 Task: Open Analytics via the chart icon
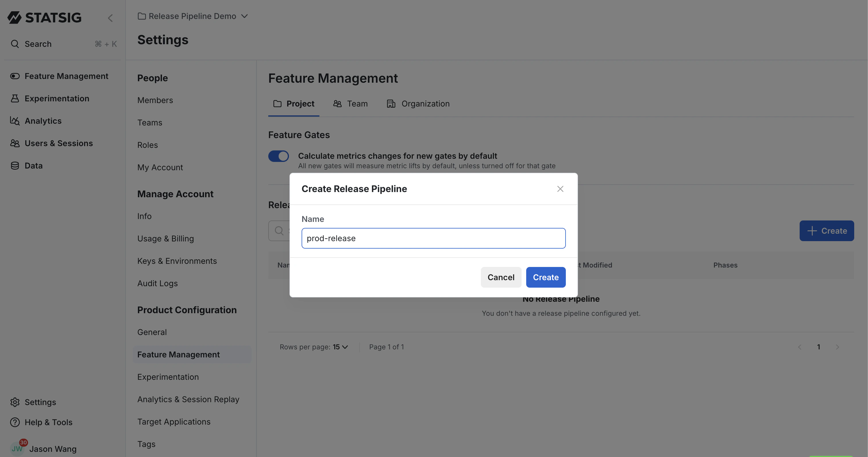[15, 121]
